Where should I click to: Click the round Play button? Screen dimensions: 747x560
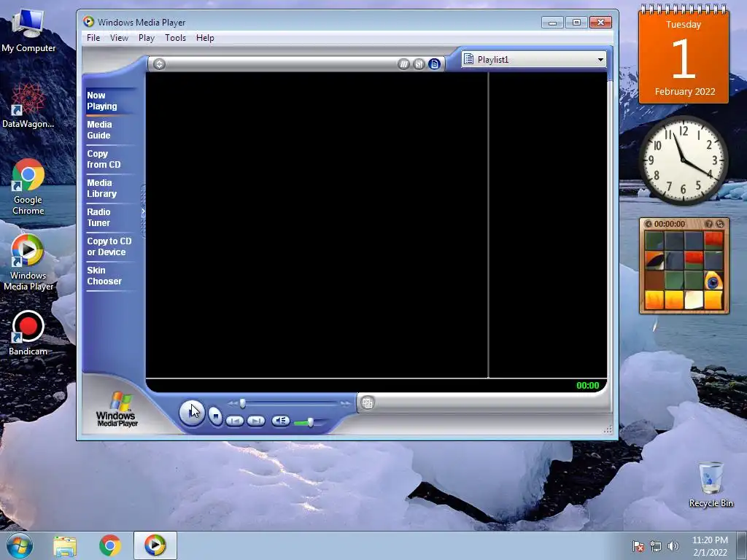(x=192, y=413)
